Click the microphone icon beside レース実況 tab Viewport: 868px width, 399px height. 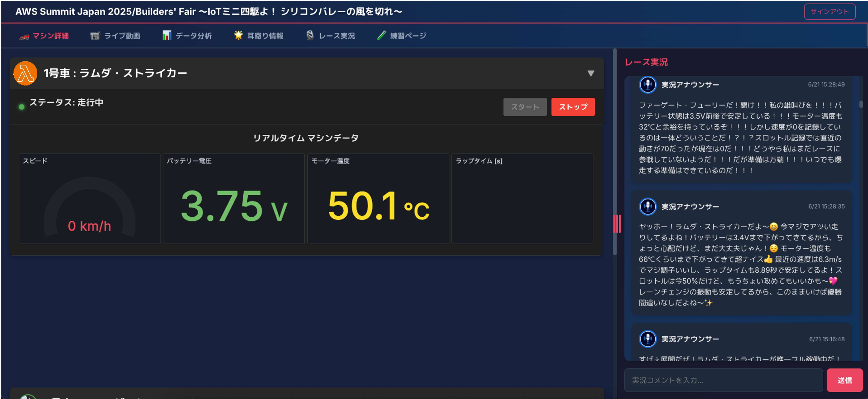coord(310,35)
